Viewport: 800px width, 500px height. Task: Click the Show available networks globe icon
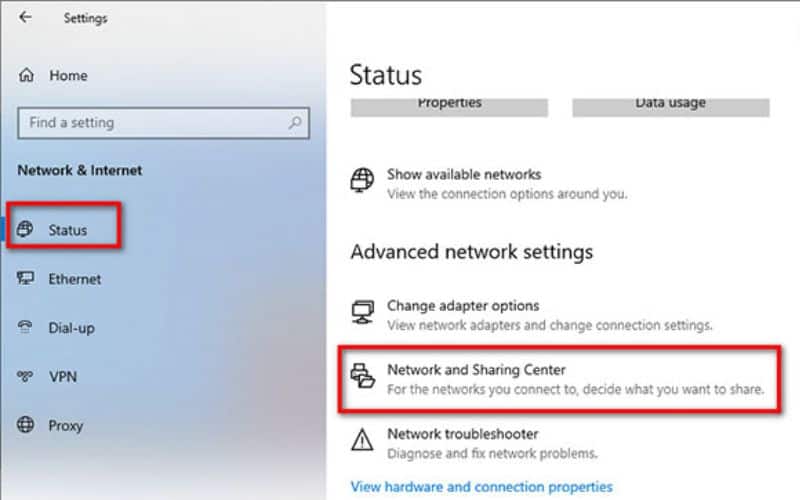tap(362, 180)
